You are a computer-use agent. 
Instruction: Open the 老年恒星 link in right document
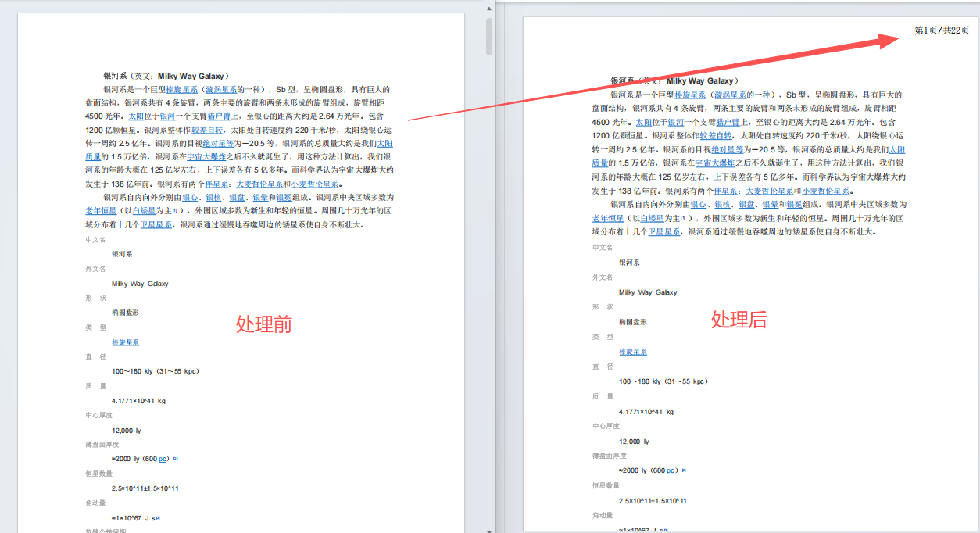pyautogui.click(x=608, y=218)
